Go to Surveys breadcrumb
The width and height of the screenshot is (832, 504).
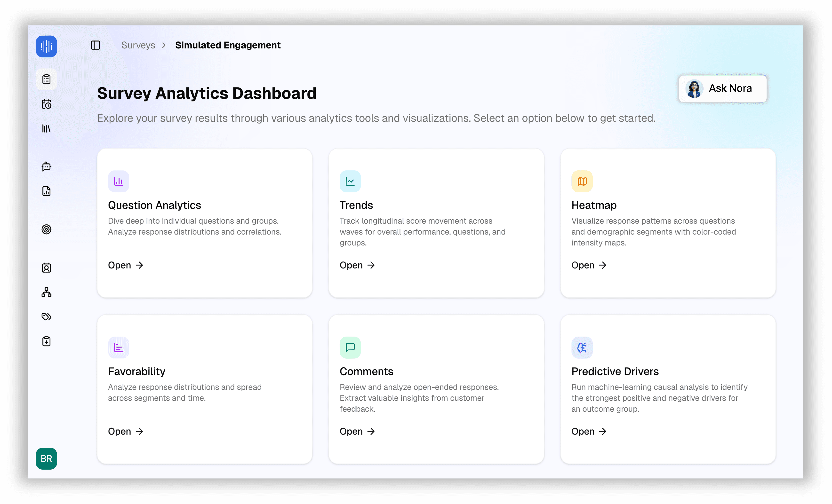(x=138, y=45)
